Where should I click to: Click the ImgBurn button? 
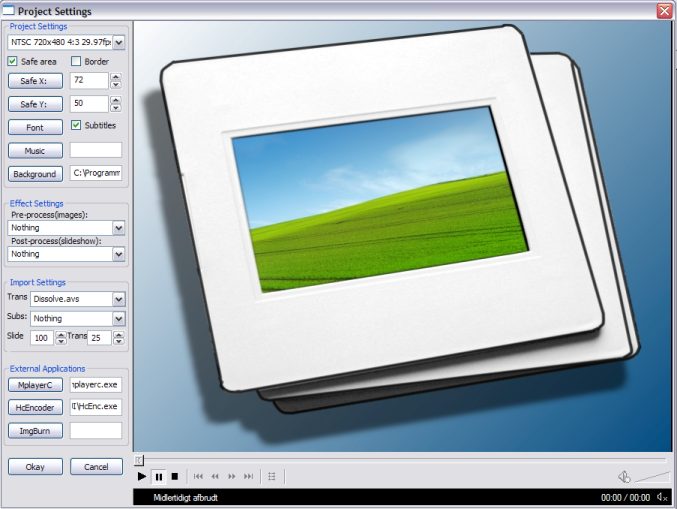pyautogui.click(x=35, y=431)
